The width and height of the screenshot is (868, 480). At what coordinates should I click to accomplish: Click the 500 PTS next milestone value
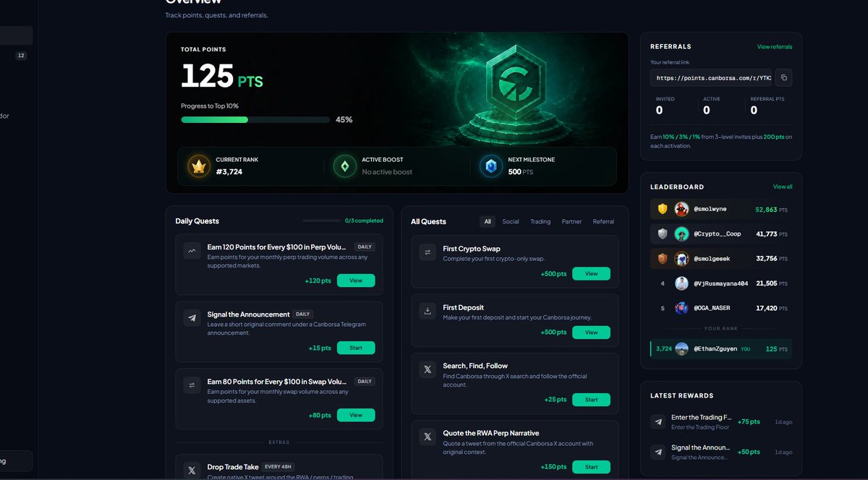521,172
